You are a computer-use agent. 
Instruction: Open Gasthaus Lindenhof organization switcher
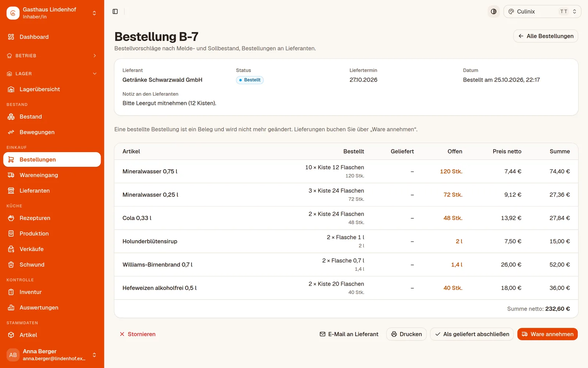pos(52,13)
